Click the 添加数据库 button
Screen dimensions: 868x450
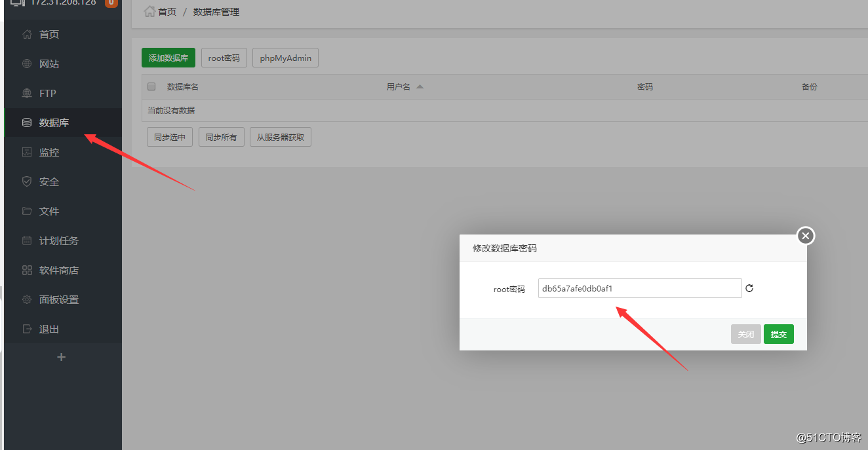tap(168, 58)
